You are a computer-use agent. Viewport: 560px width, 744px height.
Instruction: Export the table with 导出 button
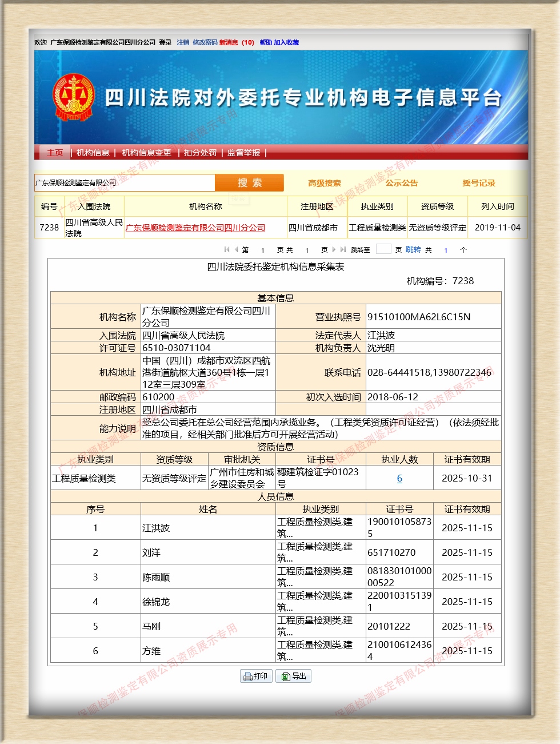293,676
